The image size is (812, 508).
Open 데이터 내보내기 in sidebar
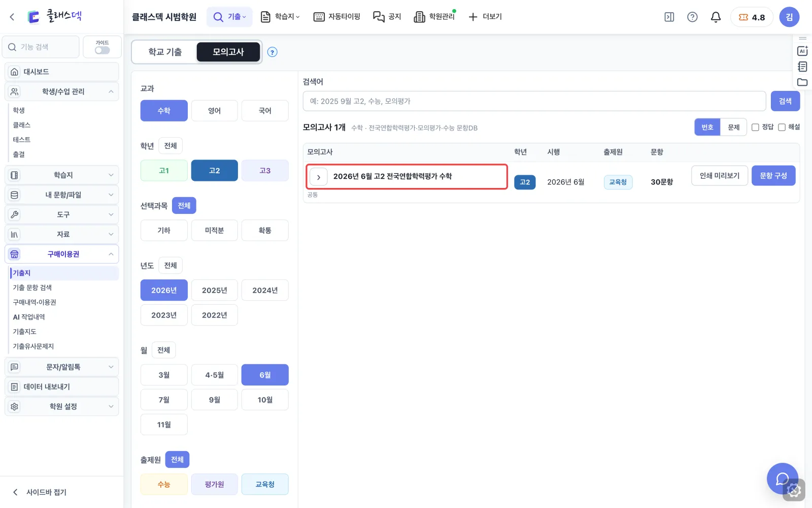click(x=61, y=387)
